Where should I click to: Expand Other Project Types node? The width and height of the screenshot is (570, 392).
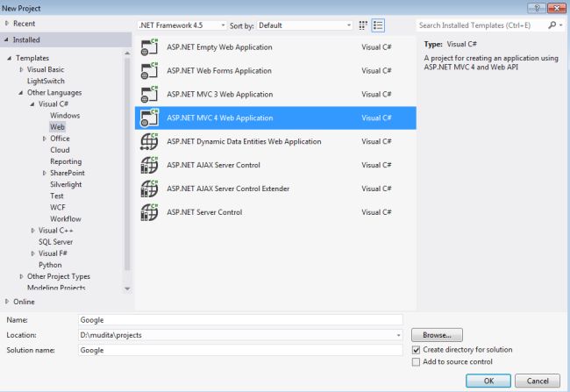click(21, 276)
